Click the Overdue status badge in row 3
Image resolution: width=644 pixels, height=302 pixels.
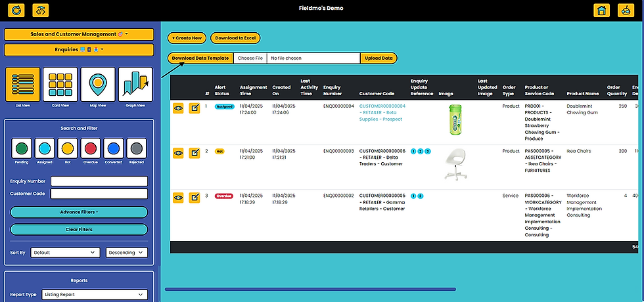224,196
